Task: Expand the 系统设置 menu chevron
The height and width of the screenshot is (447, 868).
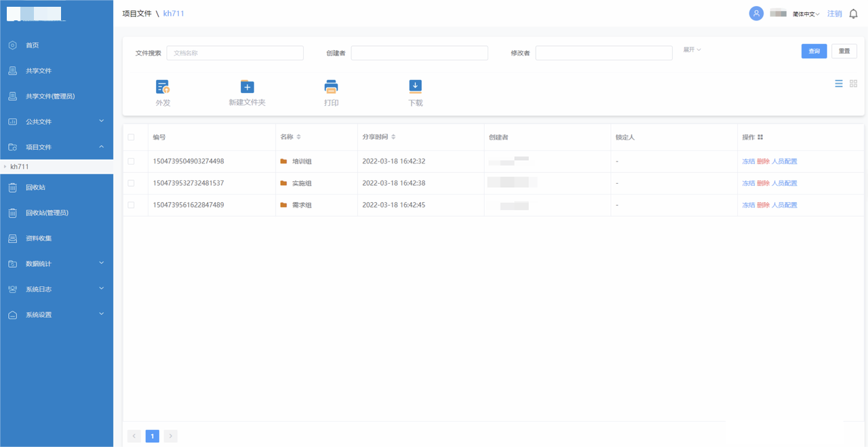Action: (102, 313)
